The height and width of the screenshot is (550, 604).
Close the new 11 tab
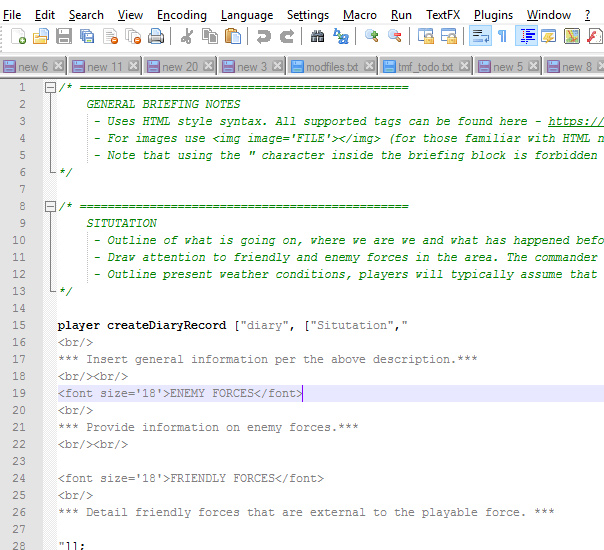(x=133, y=66)
